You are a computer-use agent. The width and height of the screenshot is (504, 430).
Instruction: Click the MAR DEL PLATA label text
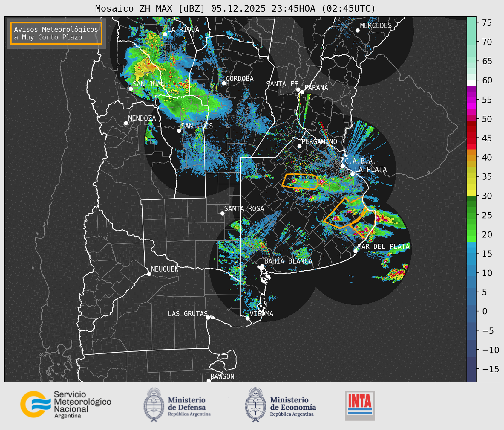[x=384, y=246]
